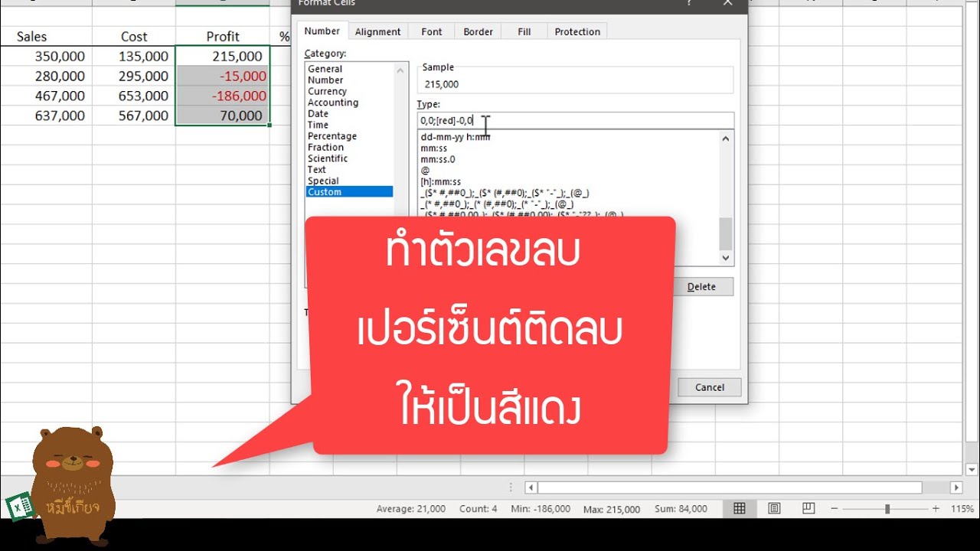This screenshot has width=980, height=551.
Task: Select Sales cell 467,000
Action: (x=46, y=96)
